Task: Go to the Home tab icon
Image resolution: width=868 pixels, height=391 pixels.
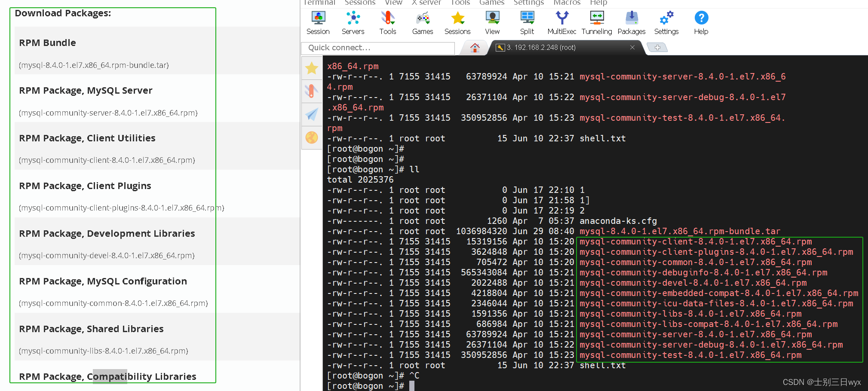Action: (x=475, y=48)
